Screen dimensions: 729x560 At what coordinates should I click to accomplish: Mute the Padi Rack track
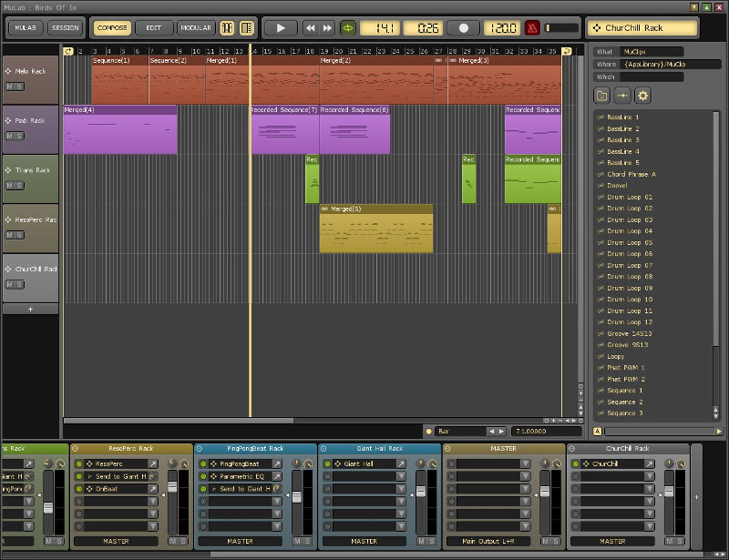click(x=9, y=137)
